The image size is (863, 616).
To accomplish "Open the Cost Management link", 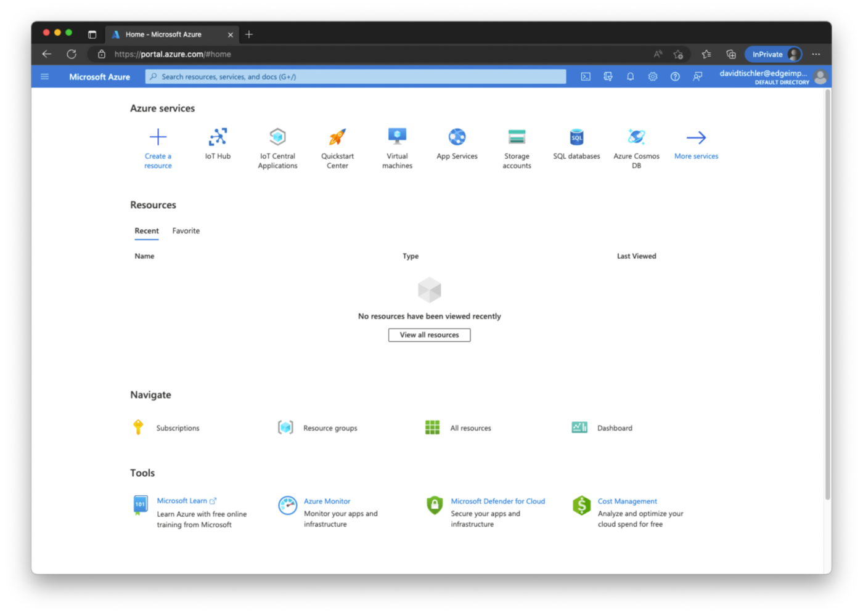I will [x=627, y=501].
